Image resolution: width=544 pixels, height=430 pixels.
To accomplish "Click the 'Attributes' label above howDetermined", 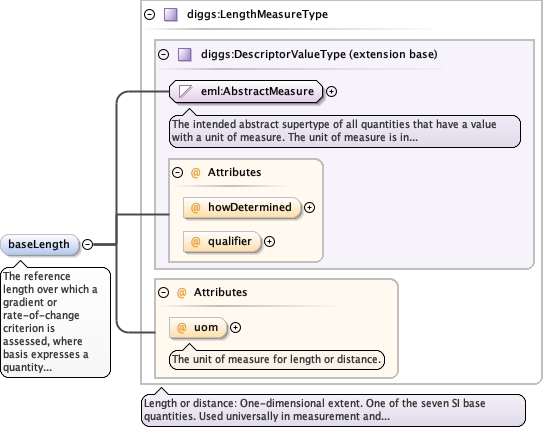I will [x=235, y=172].
